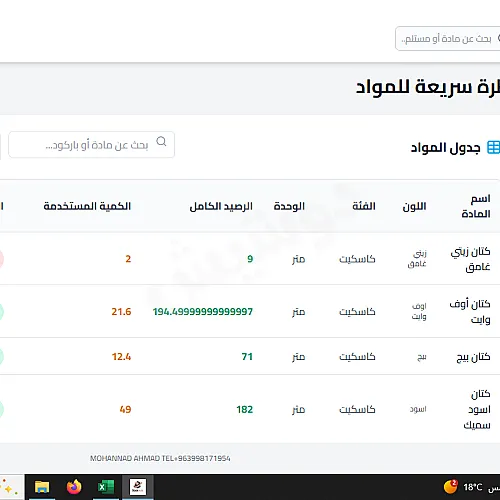Click متر unit in كتان اسود سميك row
Screen dimensions: 500x500
298,409
